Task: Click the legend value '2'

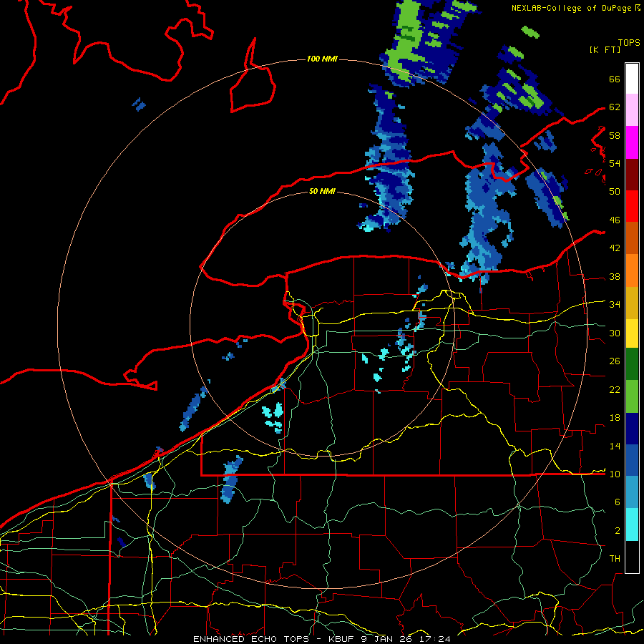Action: pyautogui.click(x=618, y=531)
